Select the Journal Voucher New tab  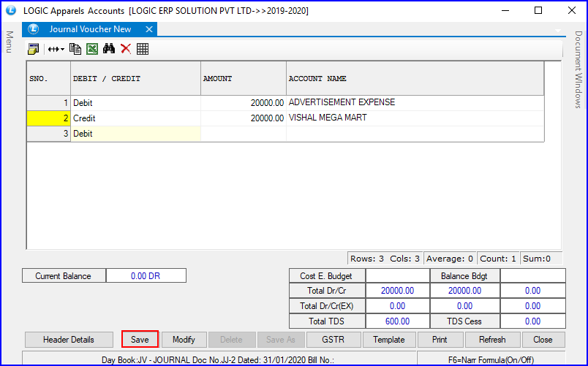(x=90, y=29)
